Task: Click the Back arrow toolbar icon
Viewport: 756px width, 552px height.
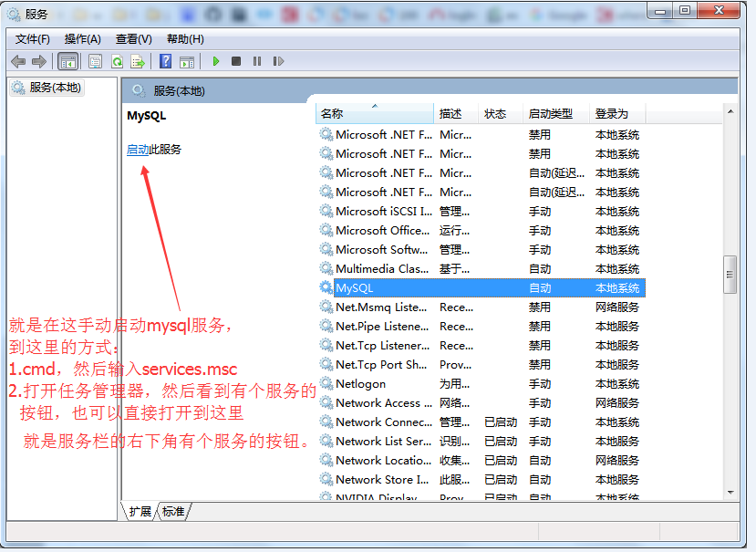Action: click(18, 61)
